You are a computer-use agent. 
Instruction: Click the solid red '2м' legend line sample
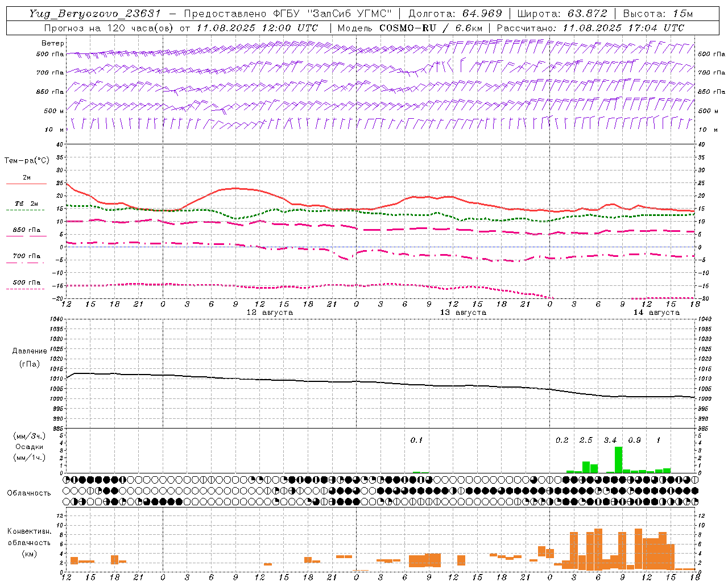point(26,184)
